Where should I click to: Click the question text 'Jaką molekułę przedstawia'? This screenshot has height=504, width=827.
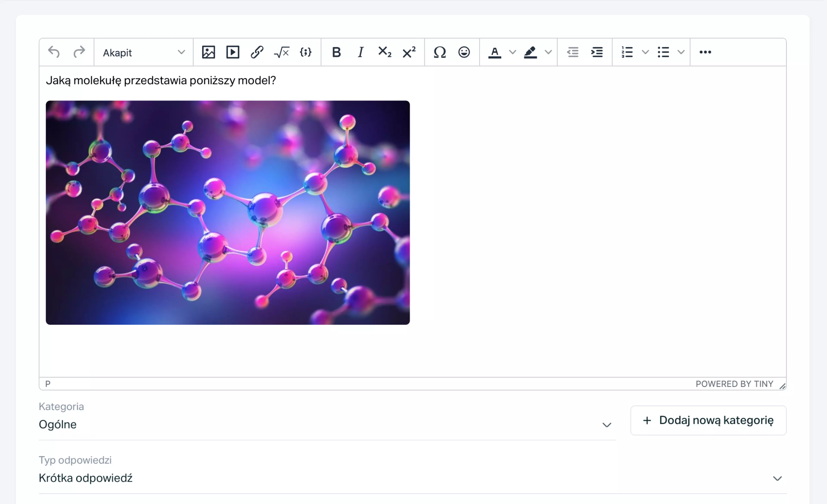click(x=116, y=81)
